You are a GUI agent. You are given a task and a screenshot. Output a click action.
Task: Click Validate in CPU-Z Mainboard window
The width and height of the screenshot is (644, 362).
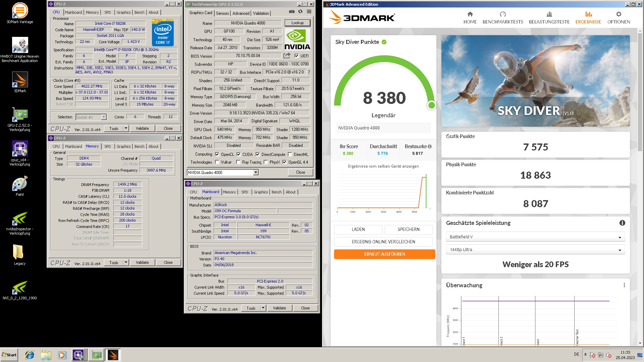[279, 308]
